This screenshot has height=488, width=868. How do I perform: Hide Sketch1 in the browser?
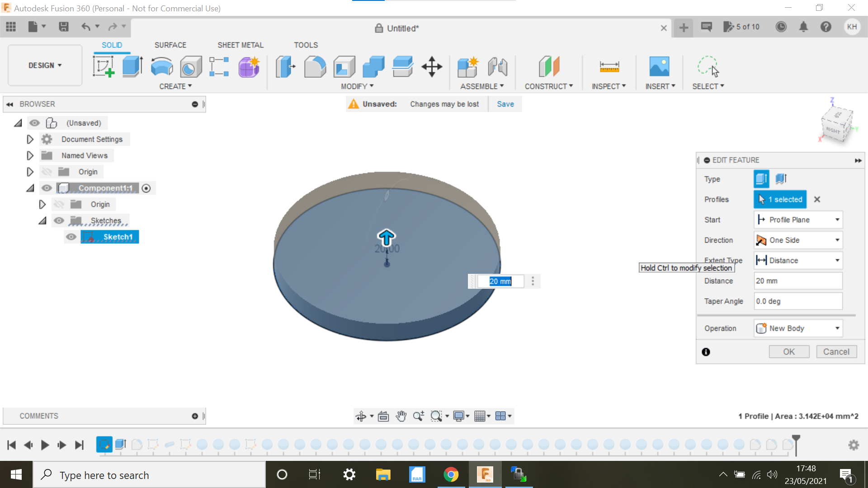71,237
